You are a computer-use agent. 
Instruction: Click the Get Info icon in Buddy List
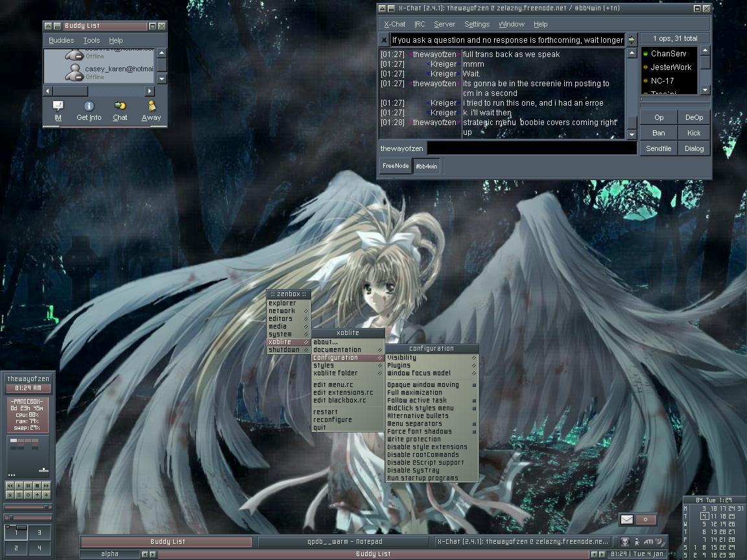tap(89, 106)
